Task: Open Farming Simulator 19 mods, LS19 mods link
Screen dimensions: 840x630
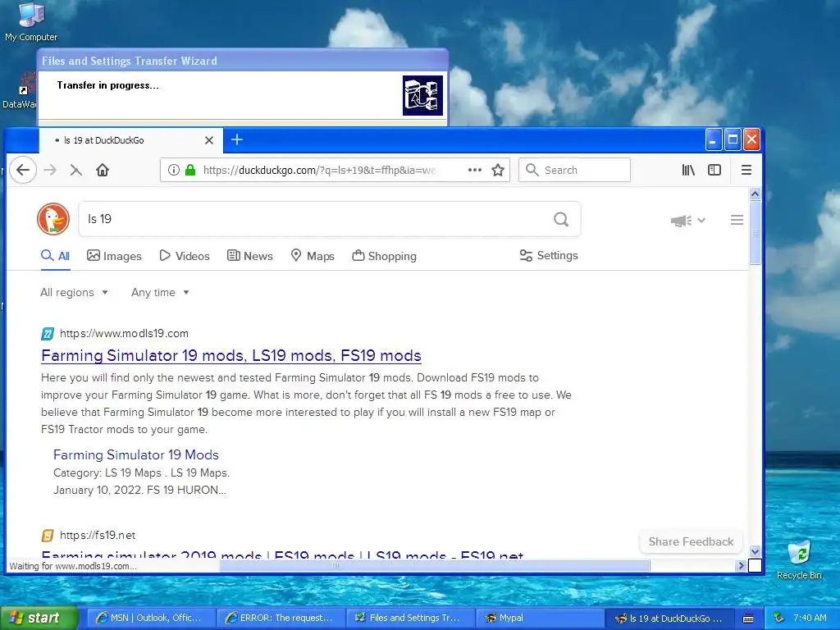Action: [231, 356]
